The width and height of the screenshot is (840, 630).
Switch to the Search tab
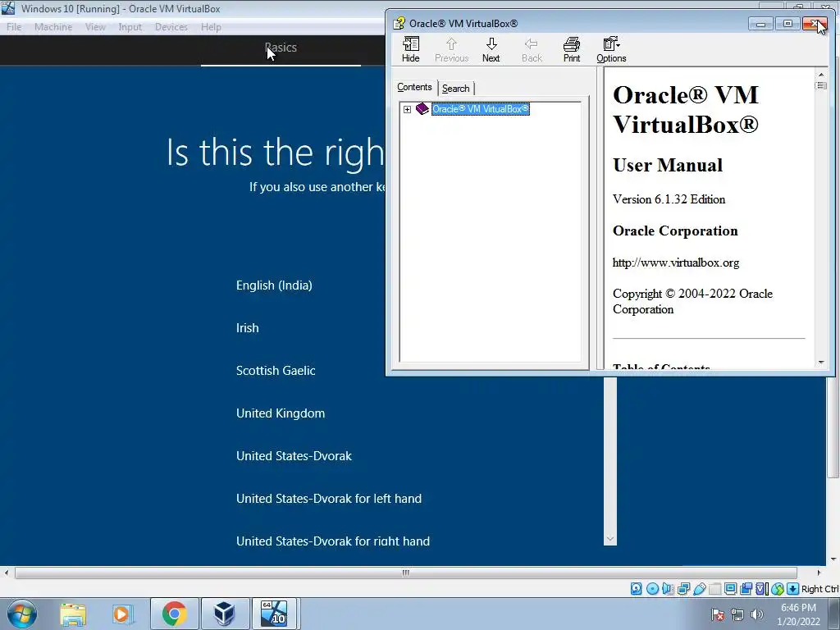(456, 89)
